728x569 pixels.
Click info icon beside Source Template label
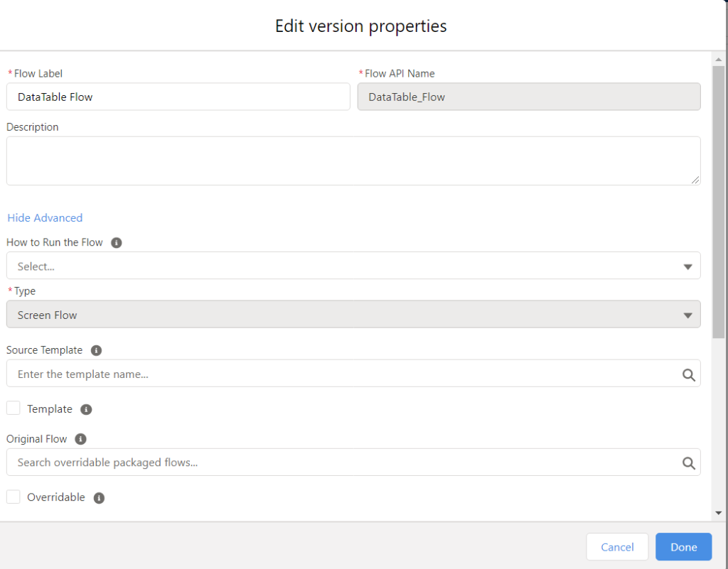tap(97, 351)
